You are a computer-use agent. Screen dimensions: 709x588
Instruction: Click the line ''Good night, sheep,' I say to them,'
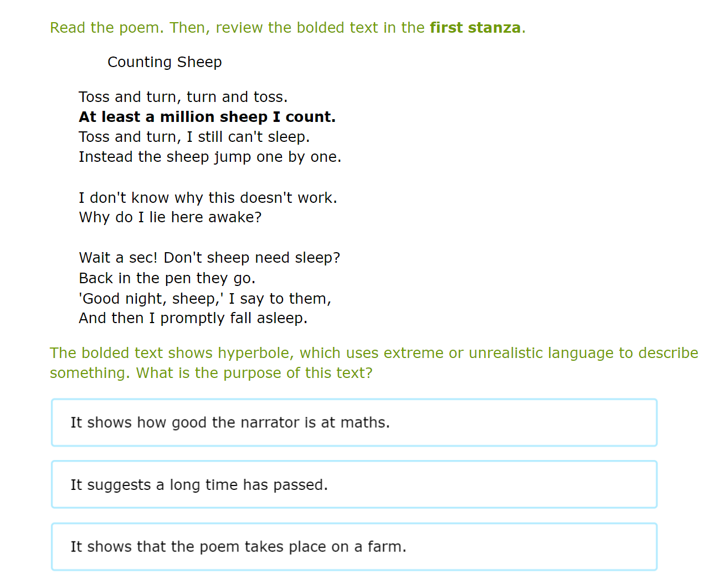click(x=205, y=299)
